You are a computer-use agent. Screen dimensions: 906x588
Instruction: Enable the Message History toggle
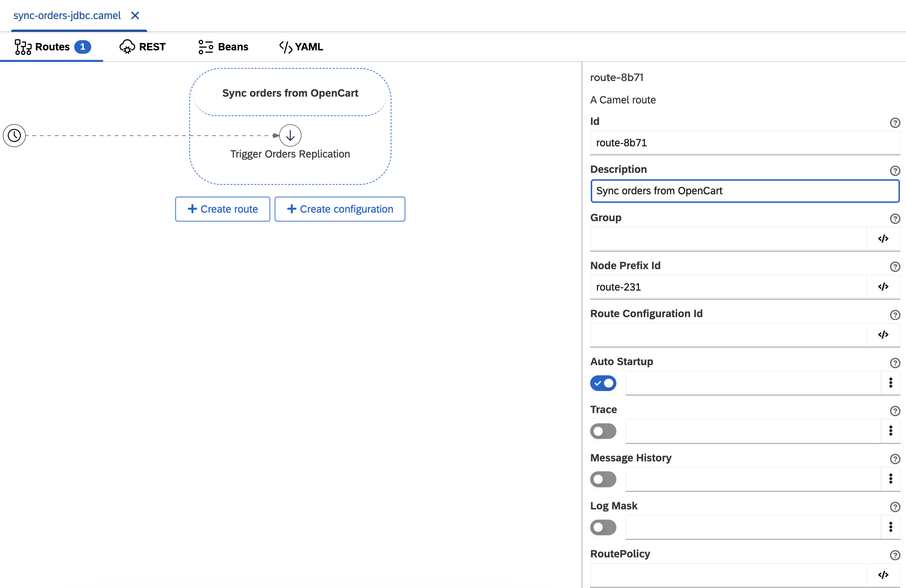coord(602,478)
